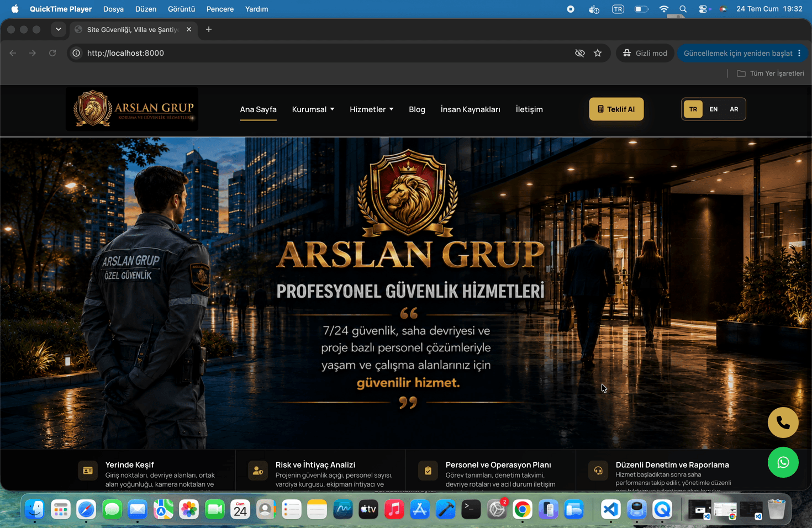Bookmark page with star icon
The width and height of the screenshot is (812, 528).
(598, 53)
